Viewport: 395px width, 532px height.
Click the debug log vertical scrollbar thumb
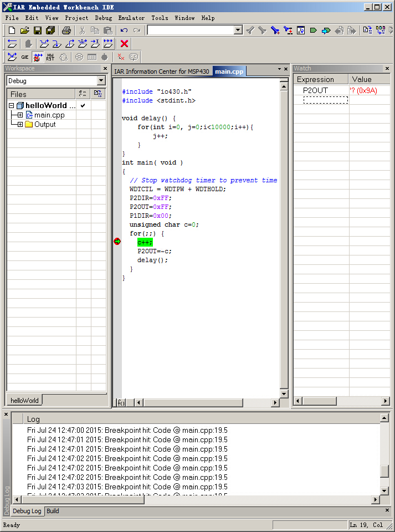(384, 471)
